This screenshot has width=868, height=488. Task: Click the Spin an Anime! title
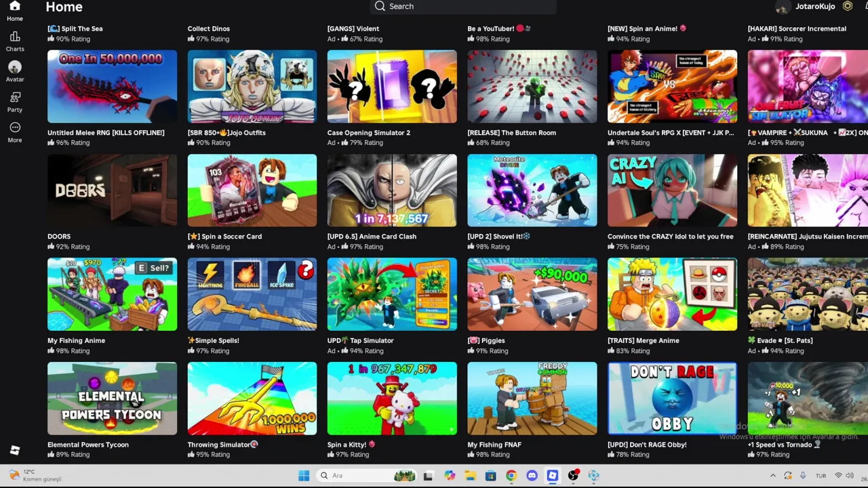point(647,28)
